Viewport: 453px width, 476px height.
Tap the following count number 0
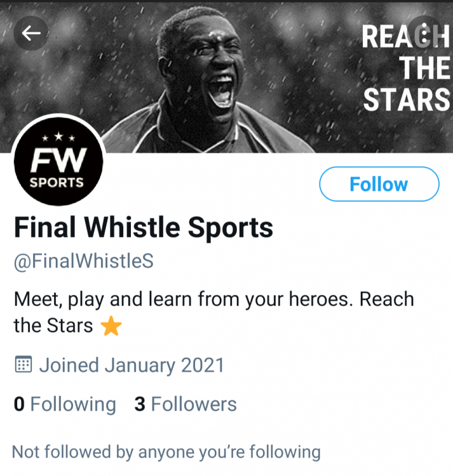[19, 404]
